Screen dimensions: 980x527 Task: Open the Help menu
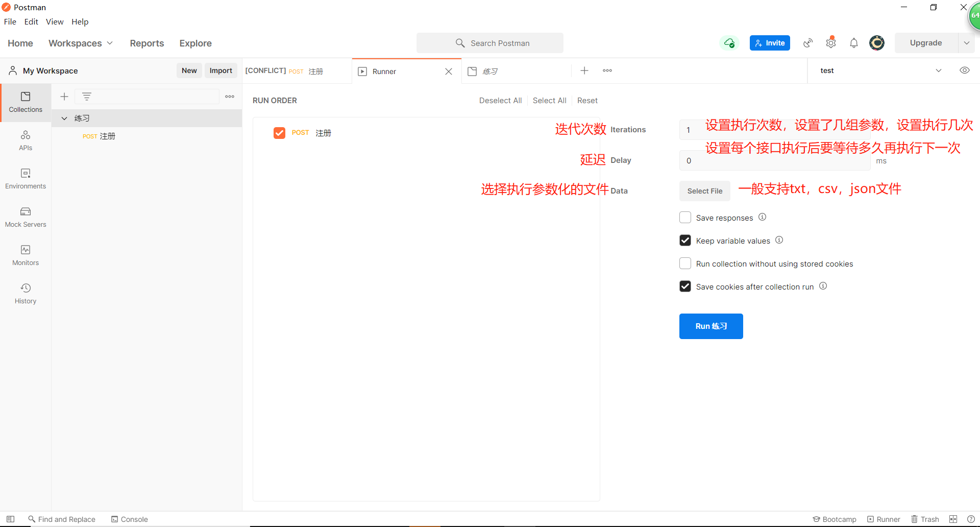click(x=80, y=21)
